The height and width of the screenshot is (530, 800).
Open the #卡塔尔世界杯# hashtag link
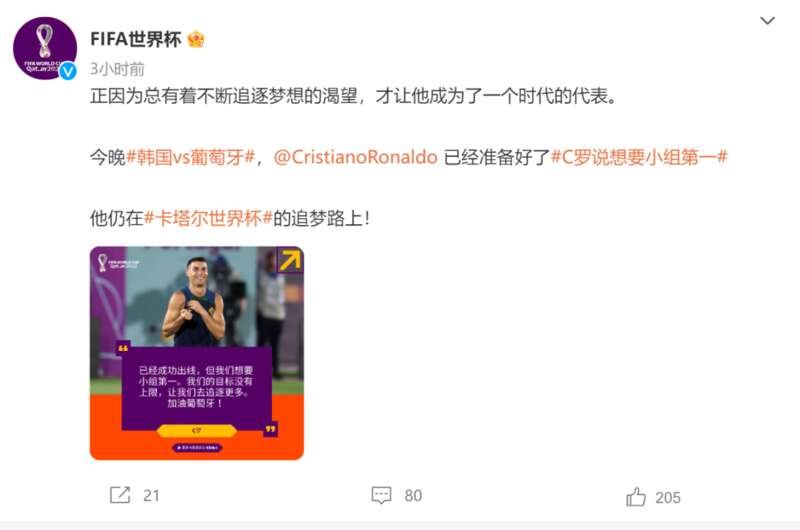[209, 218]
